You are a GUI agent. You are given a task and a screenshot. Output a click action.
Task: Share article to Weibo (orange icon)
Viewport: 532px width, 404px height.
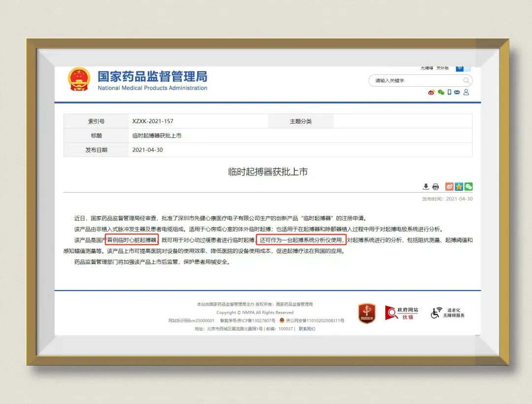click(x=449, y=187)
